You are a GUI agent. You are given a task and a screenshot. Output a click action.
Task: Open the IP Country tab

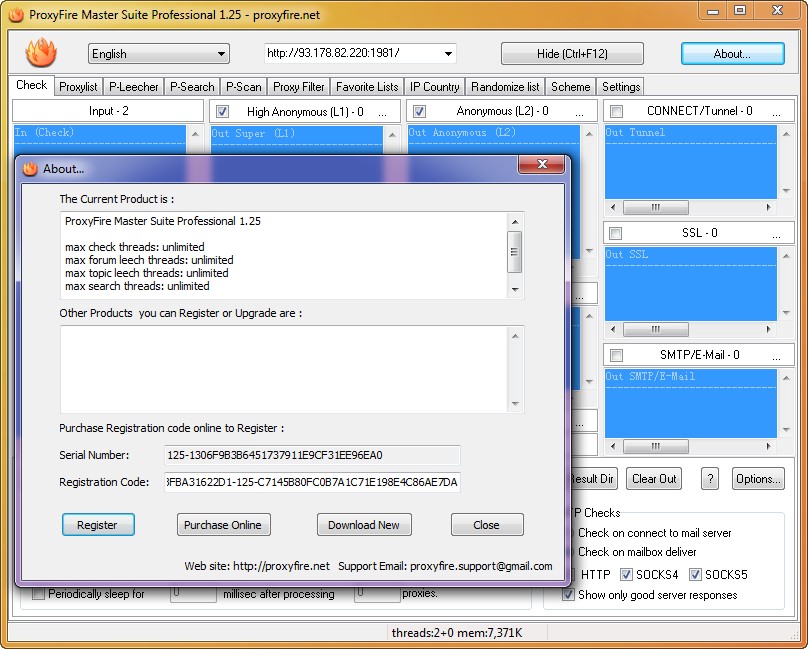coord(434,87)
